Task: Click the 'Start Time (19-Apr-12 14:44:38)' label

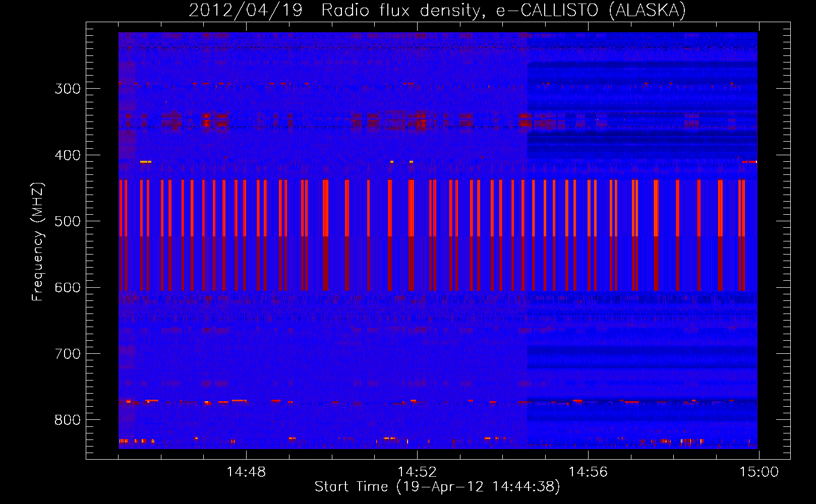Action: tap(437, 487)
